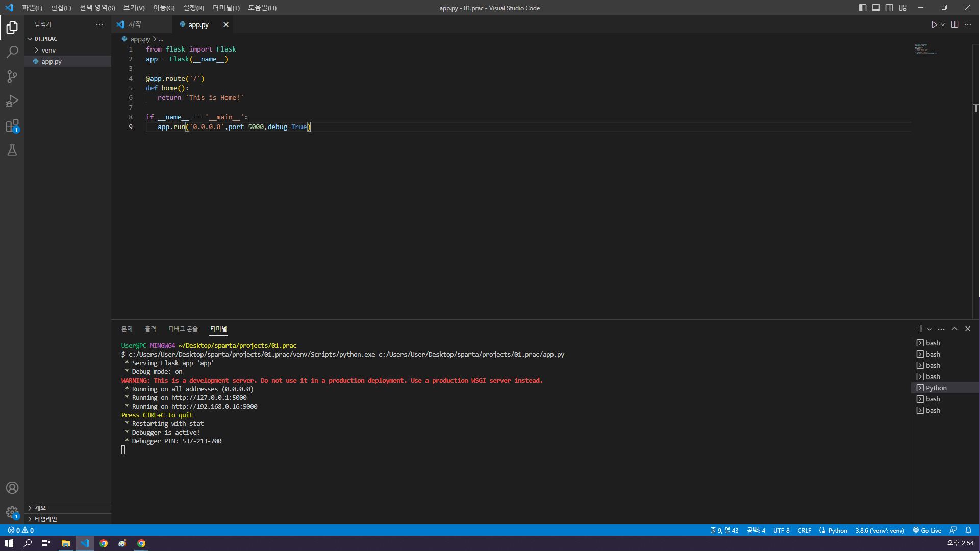The image size is (980, 553).
Task: Open the 파일(F) menu
Action: pos(32,8)
